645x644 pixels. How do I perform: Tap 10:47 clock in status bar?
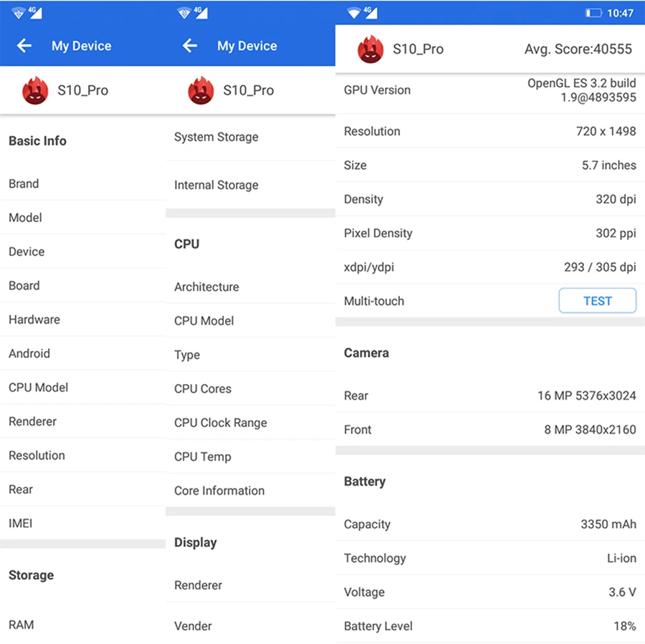(x=620, y=13)
